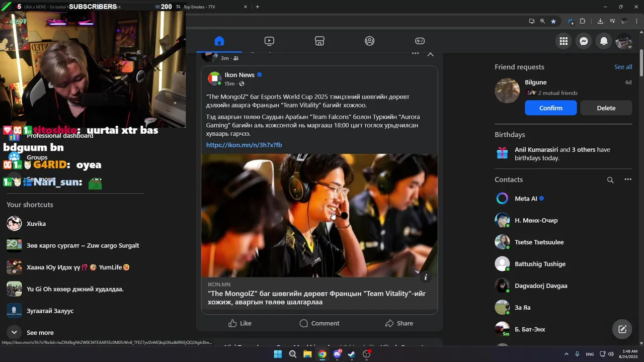
Task: Open Steam from the taskbar
Action: [x=352, y=354]
